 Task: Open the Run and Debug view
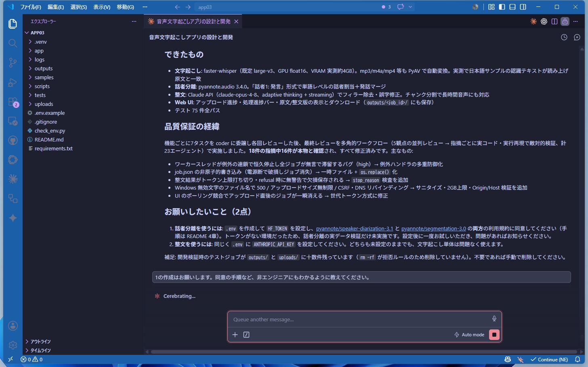(x=13, y=82)
